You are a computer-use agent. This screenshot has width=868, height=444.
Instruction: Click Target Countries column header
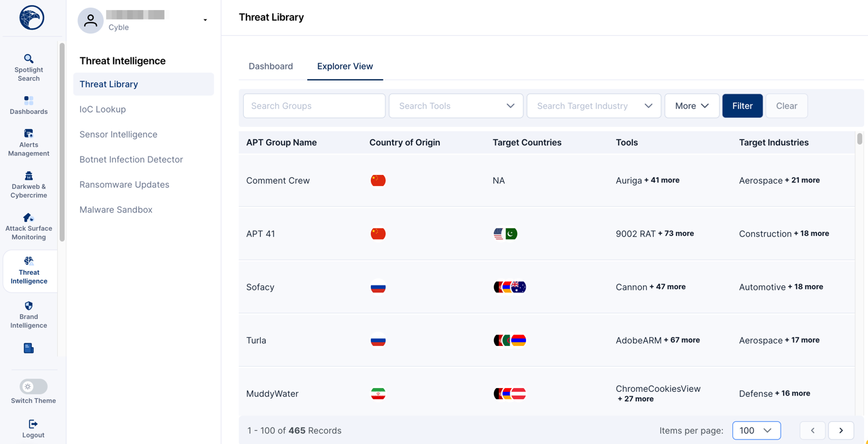pos(527,143)
